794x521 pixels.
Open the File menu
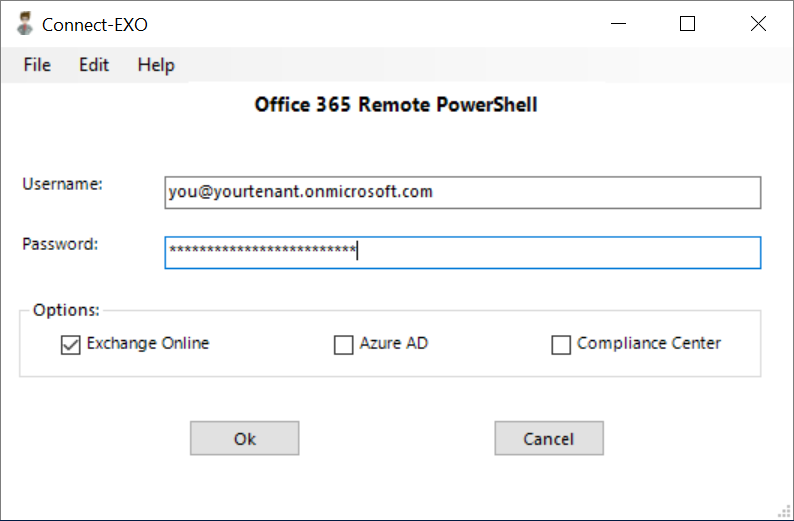(37, 65)
